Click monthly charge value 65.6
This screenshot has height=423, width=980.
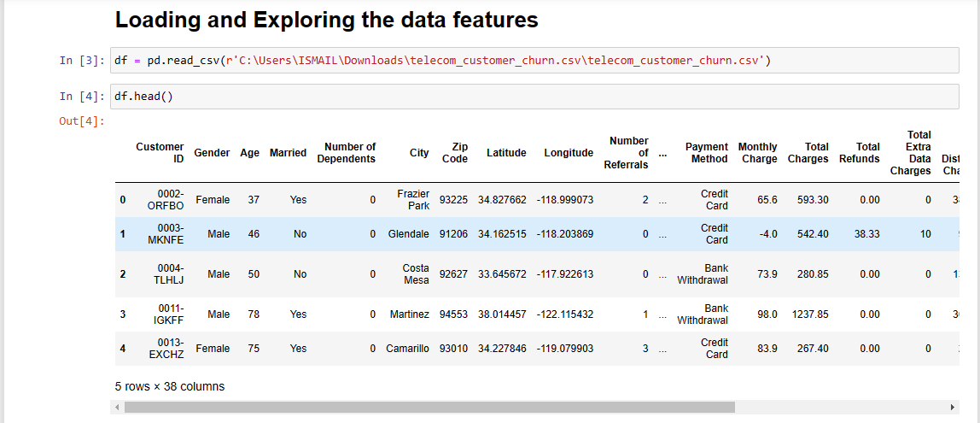click(767, 200)
